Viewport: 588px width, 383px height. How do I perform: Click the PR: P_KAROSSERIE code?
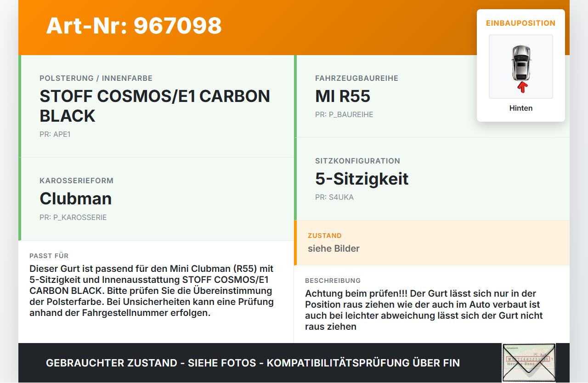tap(73, 217)
